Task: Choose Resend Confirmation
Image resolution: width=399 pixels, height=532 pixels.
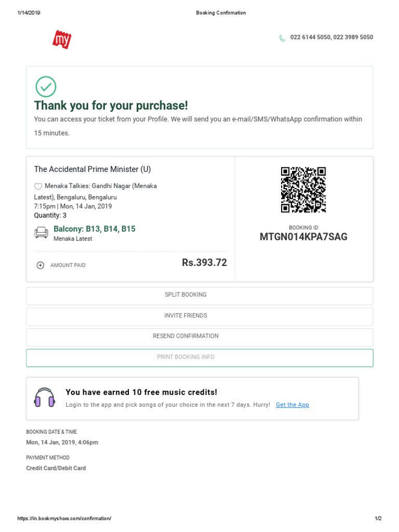Action: [199, 337]
